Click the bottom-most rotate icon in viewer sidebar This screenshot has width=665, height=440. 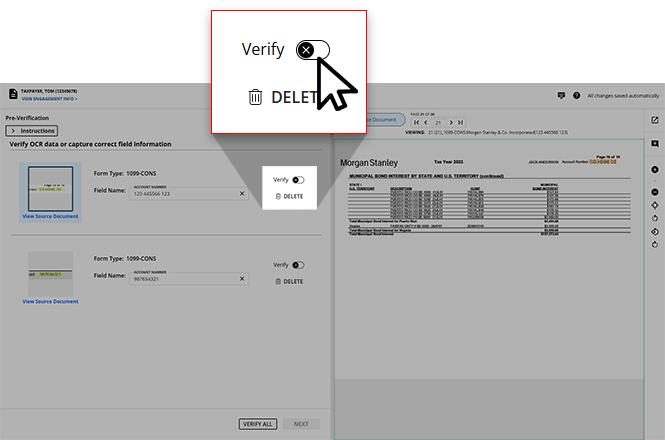click(655, 245)
